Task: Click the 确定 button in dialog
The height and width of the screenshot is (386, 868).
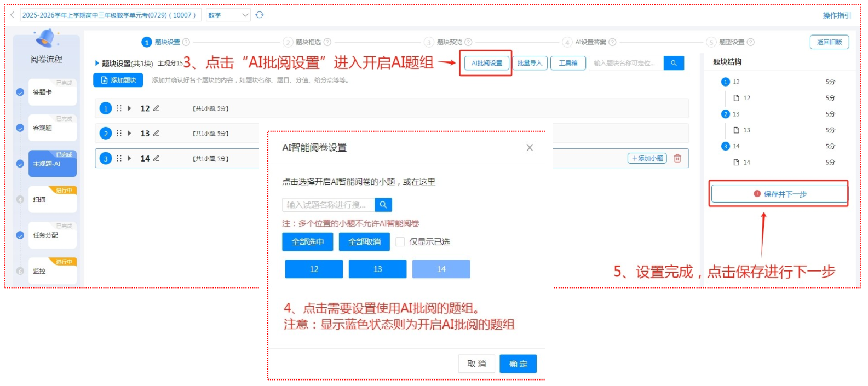Action: (x=518, y=364)
